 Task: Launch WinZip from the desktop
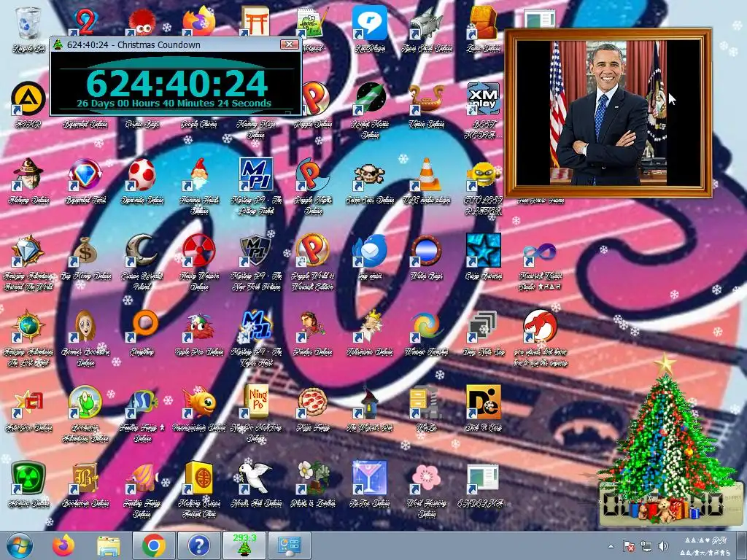tap(427, 402)
